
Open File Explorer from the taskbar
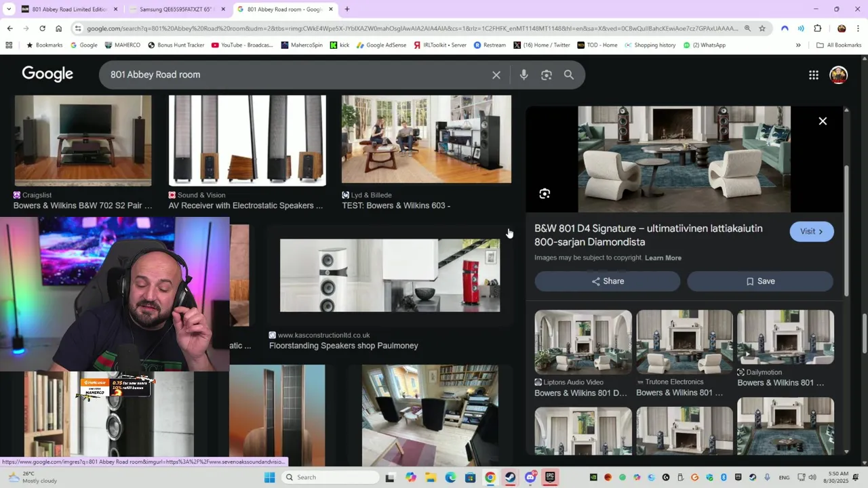431,477
